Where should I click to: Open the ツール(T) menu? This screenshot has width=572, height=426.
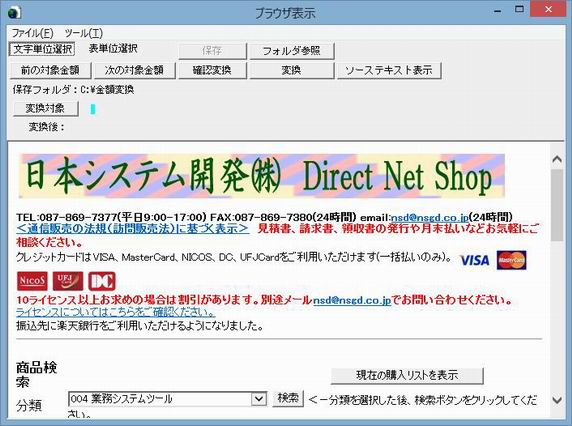tap(84, 33)
